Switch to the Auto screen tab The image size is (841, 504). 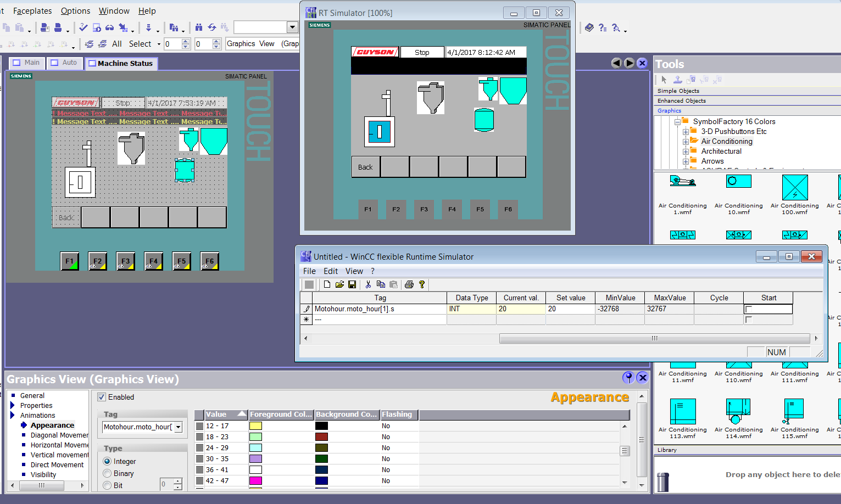(64, 63)
